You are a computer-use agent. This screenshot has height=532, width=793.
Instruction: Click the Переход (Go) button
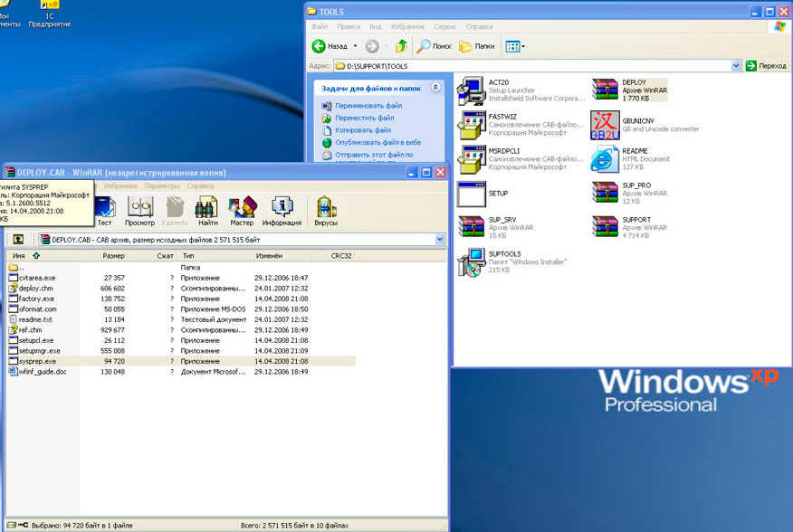click(765, 66)
